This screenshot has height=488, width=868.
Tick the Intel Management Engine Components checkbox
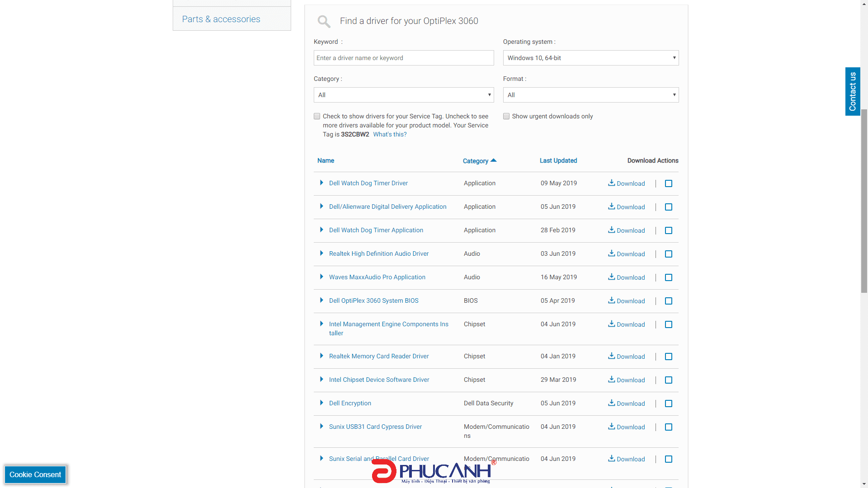(x=669, y=324)
